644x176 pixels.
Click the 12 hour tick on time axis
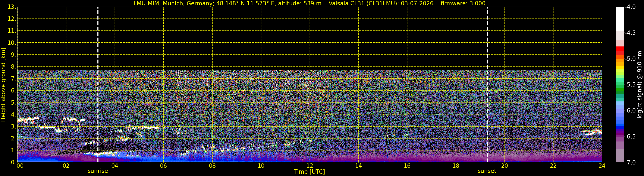click(x=310, y=166)
